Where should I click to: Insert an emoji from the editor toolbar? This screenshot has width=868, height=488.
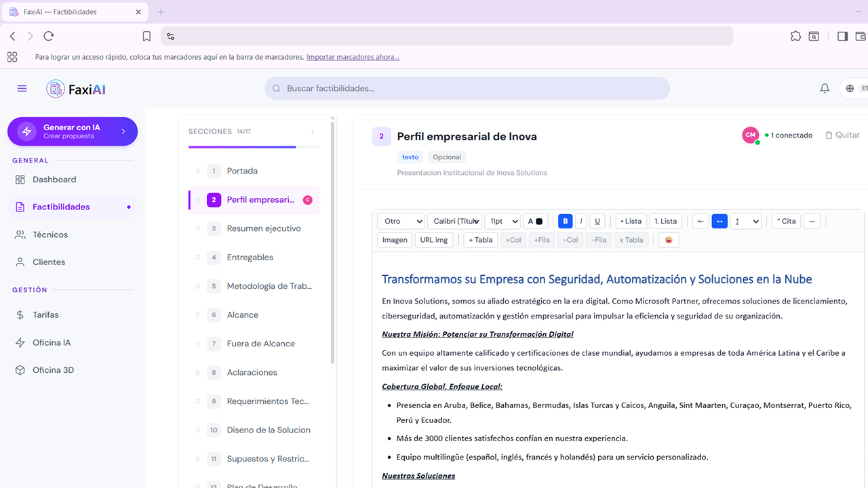(x=669, y=240)
